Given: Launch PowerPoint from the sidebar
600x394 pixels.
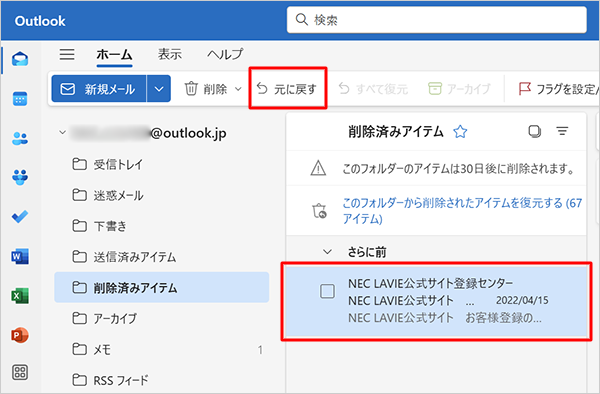Looking at the screenshot, I should [20, 335].
